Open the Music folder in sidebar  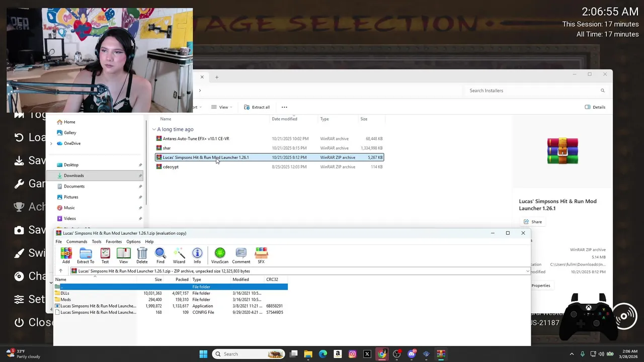(x=69, y=208)
